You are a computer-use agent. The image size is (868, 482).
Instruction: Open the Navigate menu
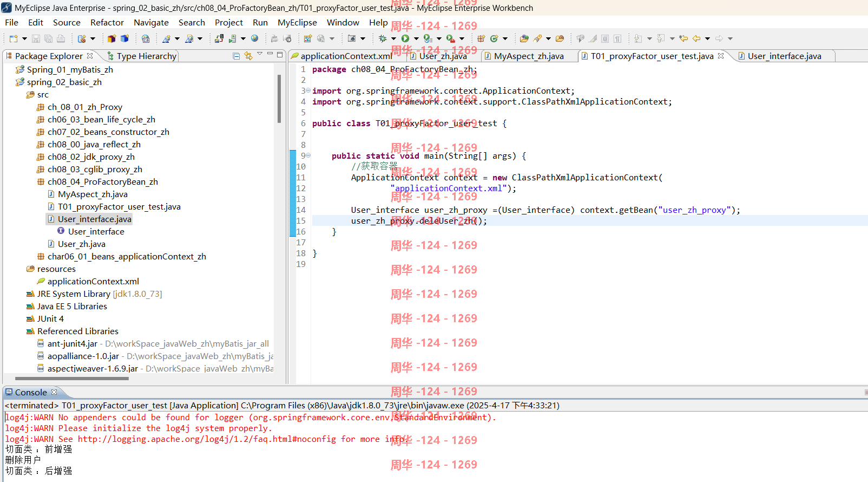[x=151, y=22]
